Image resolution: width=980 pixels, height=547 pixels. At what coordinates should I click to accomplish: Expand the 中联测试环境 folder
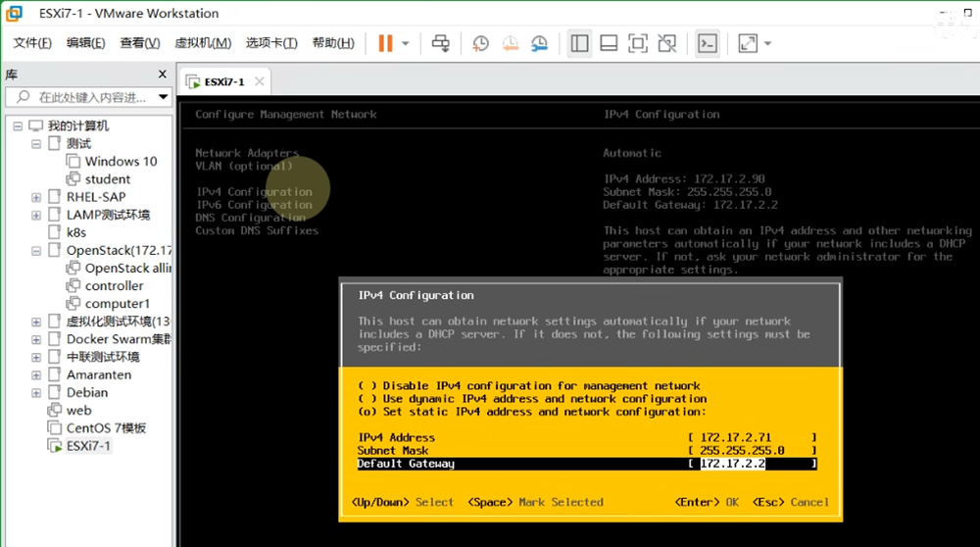(36, 358)
